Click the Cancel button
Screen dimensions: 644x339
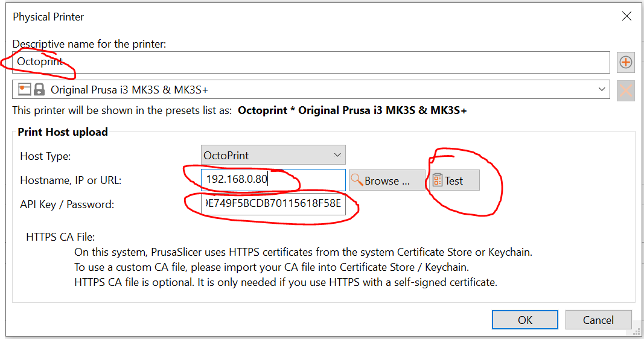pos(598,320)
